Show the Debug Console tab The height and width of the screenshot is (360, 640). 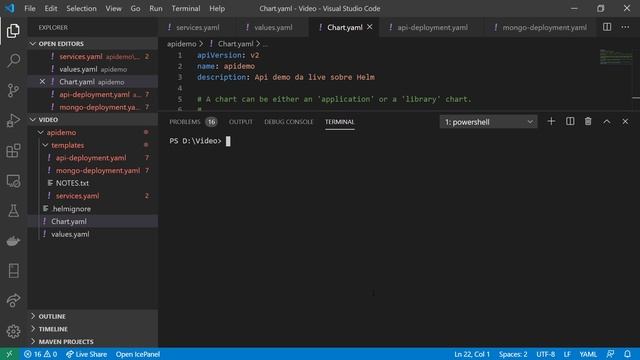[x=288, y=122]
